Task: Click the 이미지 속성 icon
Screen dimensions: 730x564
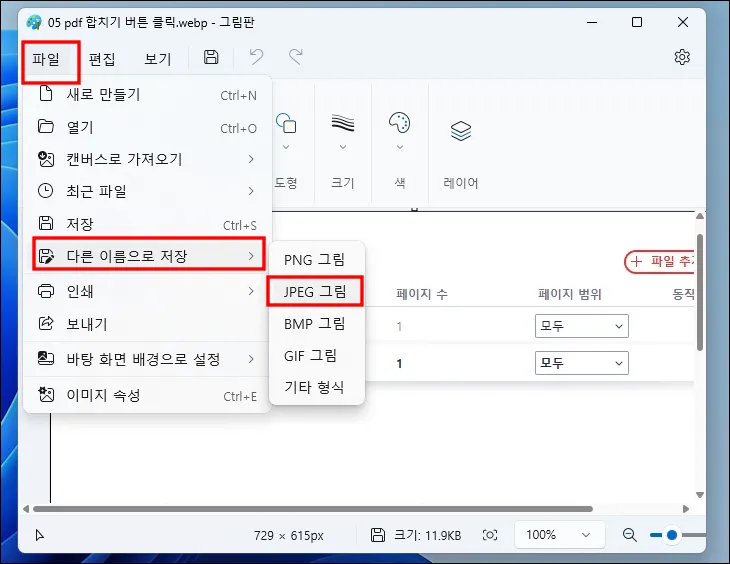Action: [x=46, y=394]
